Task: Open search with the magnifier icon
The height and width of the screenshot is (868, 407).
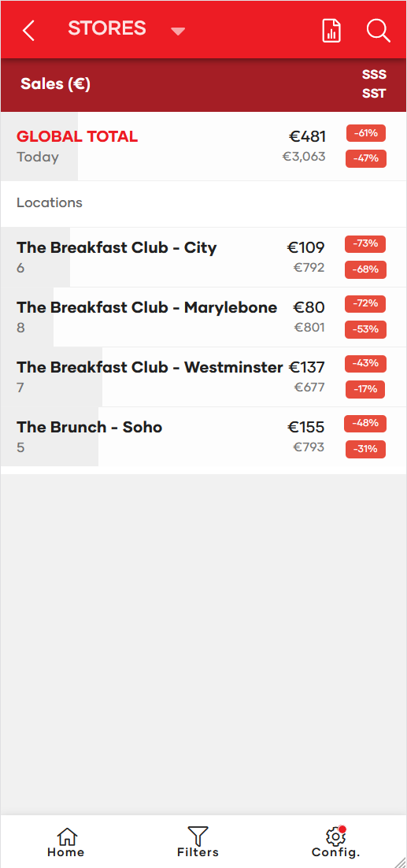Action: point(378,31)
